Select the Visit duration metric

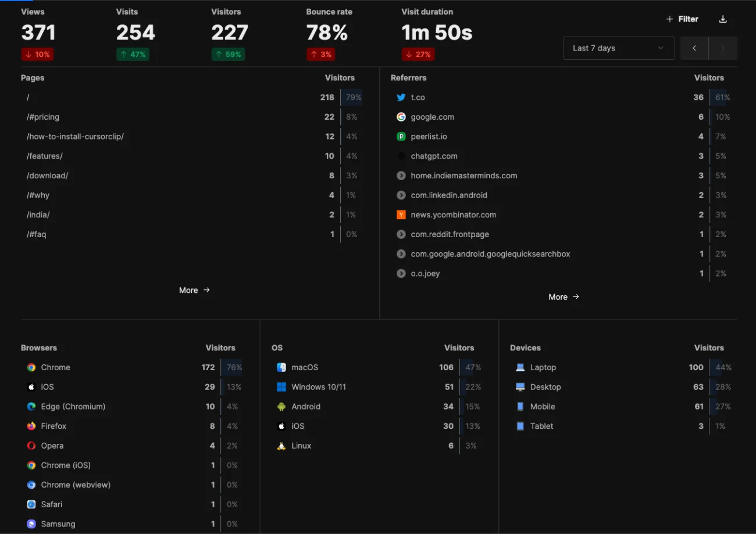point(437,34)
